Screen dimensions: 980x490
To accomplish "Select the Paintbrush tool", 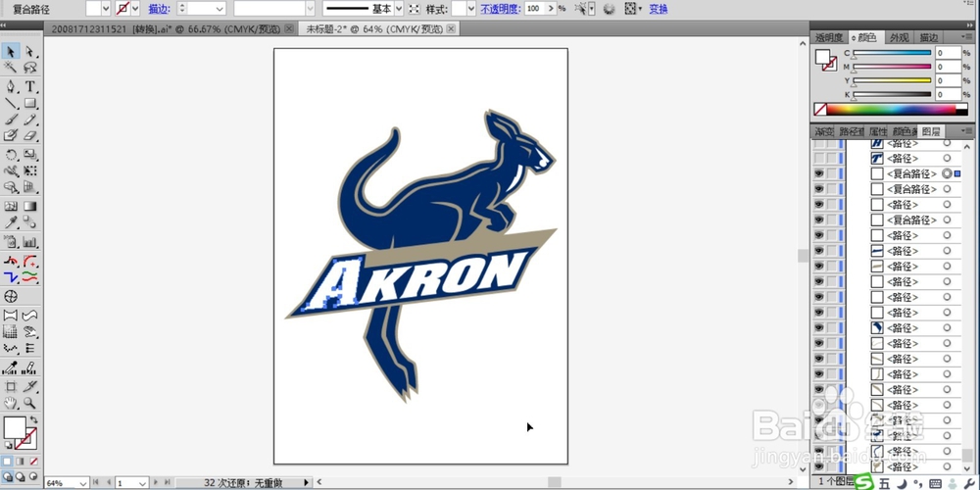I will (11, 120).
